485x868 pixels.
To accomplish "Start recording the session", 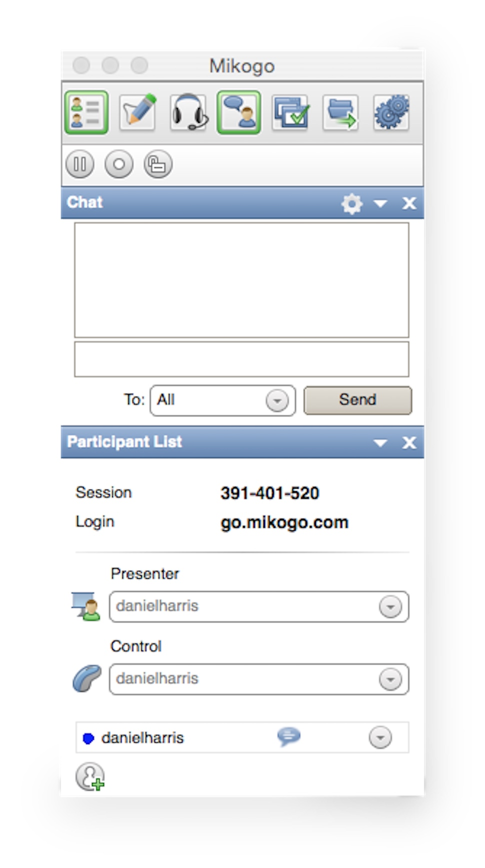I will [119, 164].
